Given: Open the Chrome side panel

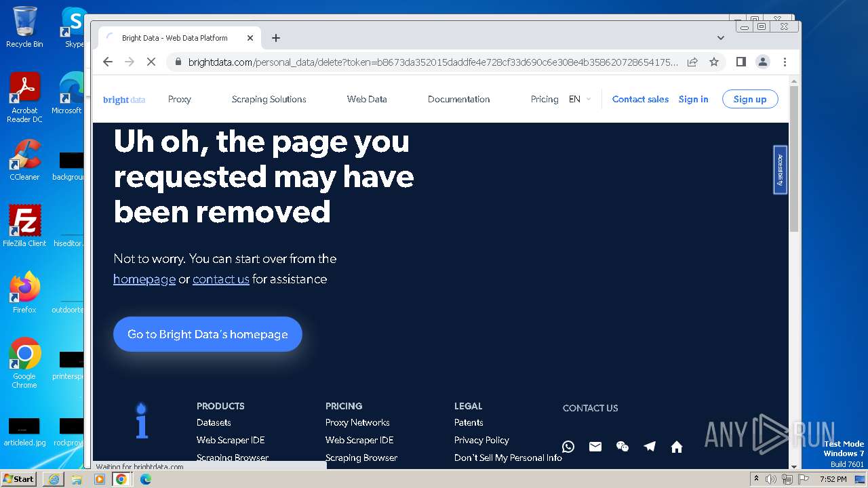Looking at the screenshot, I should point(741,62).
